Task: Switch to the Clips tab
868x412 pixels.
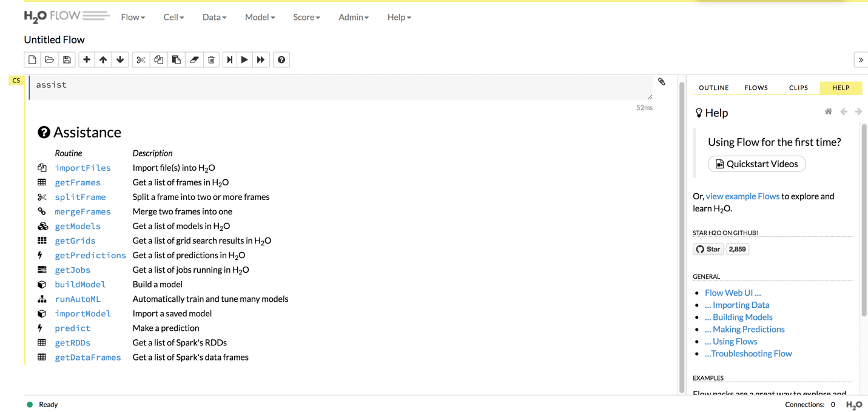Action: 798,87
